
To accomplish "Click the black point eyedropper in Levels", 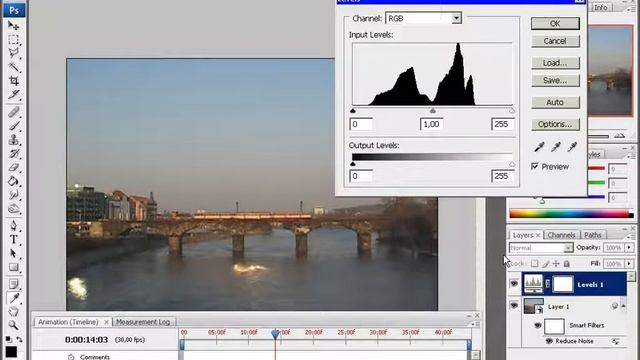I will (x=539, y=147).
